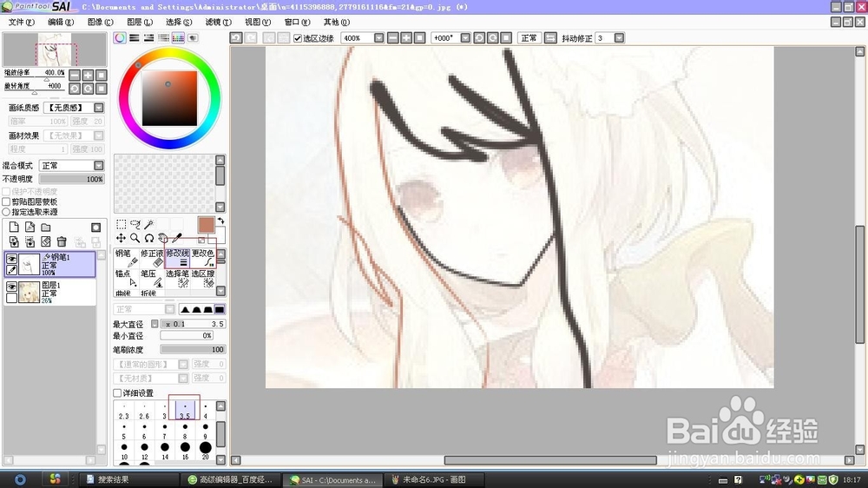Create a new normal layer

14,228
